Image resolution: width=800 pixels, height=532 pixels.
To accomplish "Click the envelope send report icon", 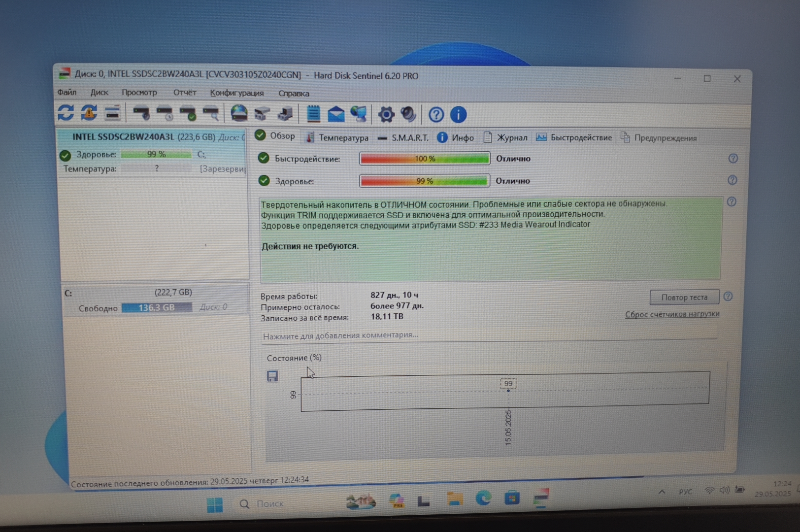I will click(336, 115).
